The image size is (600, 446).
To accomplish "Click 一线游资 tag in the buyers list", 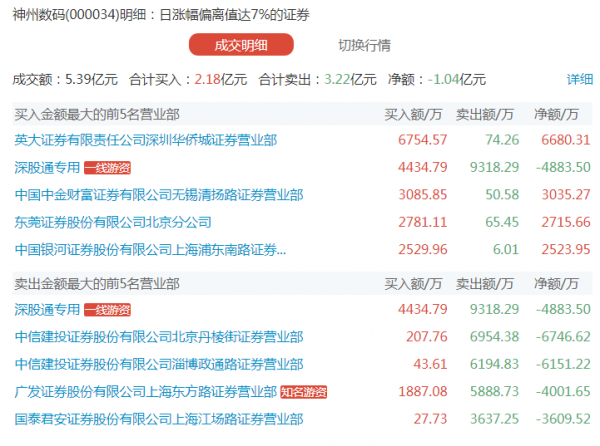I will tap(108, 168).
